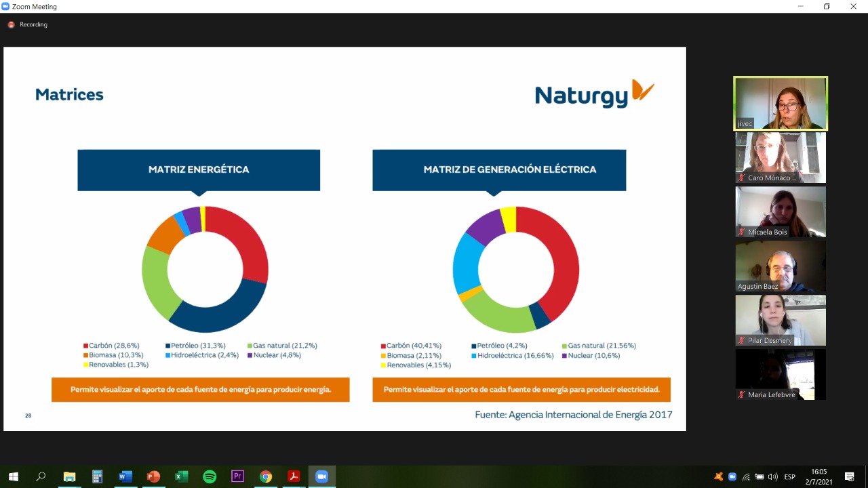Launch Adobe Premiere Pro from taskbar
The height and width of the screenshot is (488, 868).
tap(237, 476)
